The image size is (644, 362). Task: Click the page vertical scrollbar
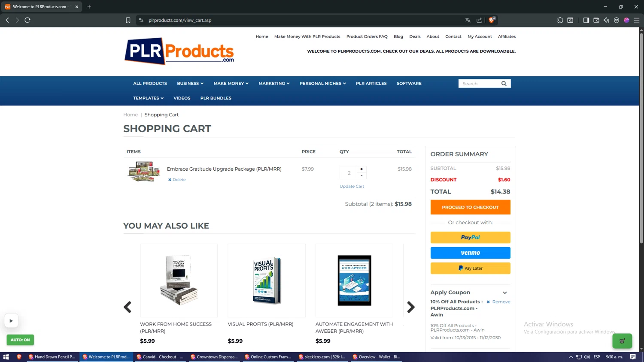[x=641, y=137]
